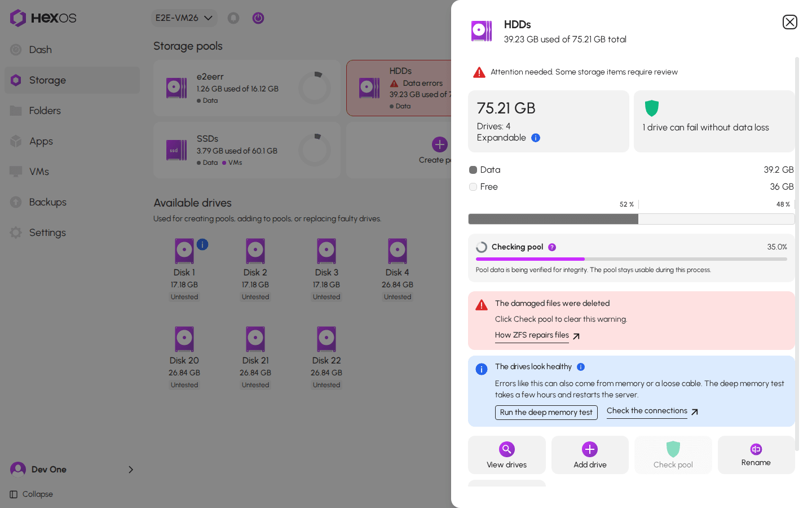Switch to the VMs section

tap(72, 172)
